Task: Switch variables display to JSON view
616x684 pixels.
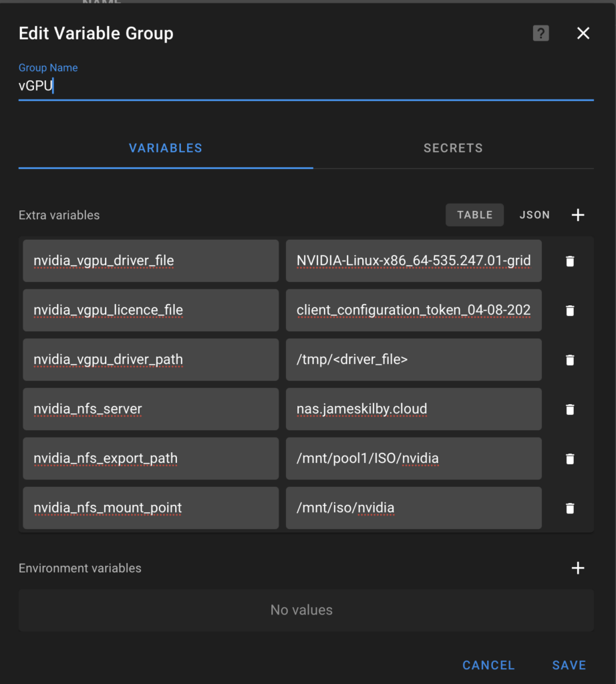Action: click(534, 214)
